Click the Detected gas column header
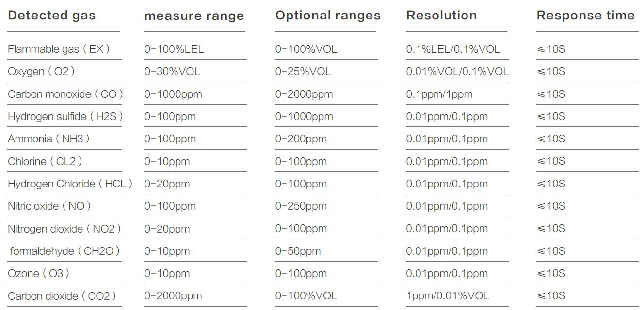The width and height of the screenshot is (644, 310). pos(52,15)
